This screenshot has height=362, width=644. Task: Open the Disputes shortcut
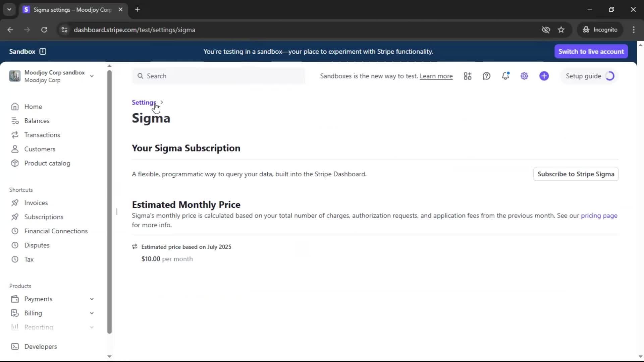[x=37, y=245]
